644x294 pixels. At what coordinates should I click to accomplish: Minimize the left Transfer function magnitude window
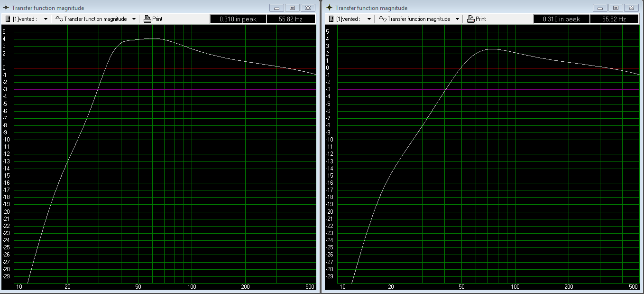click(x=277, y=8)
